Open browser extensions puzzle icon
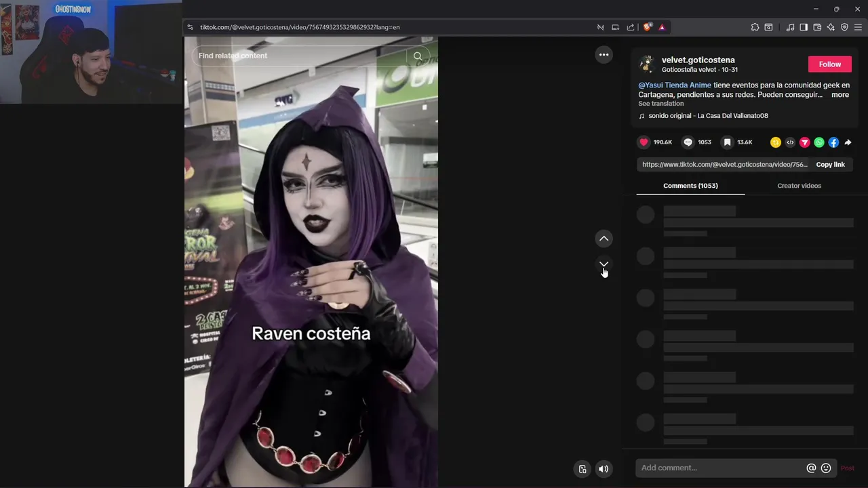This screenshot has height=488, width=868. [x=755, y=27]
